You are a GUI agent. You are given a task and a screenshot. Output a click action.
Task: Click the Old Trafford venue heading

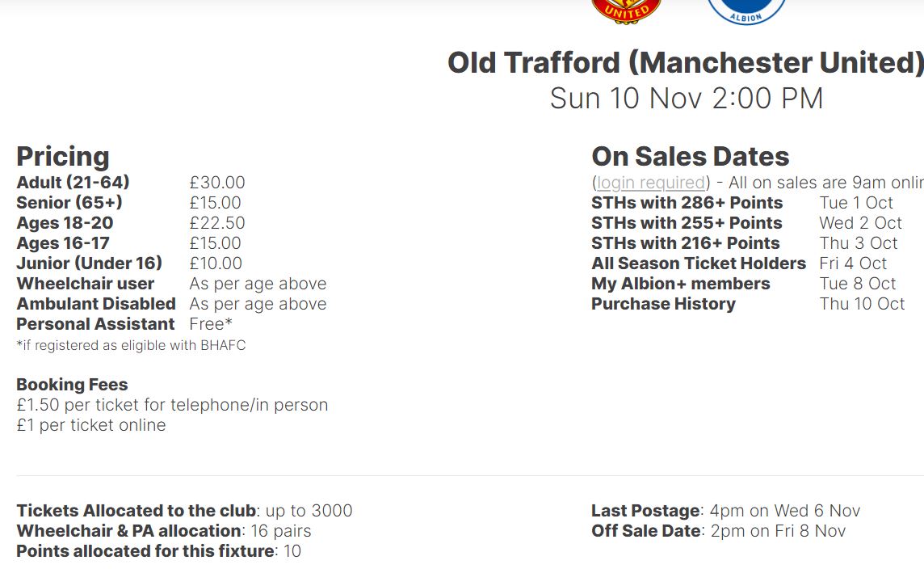(686, 62)
